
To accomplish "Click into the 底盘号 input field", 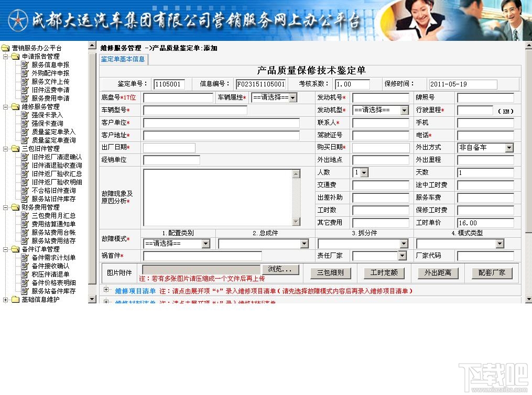I will [x=178, y=98].
